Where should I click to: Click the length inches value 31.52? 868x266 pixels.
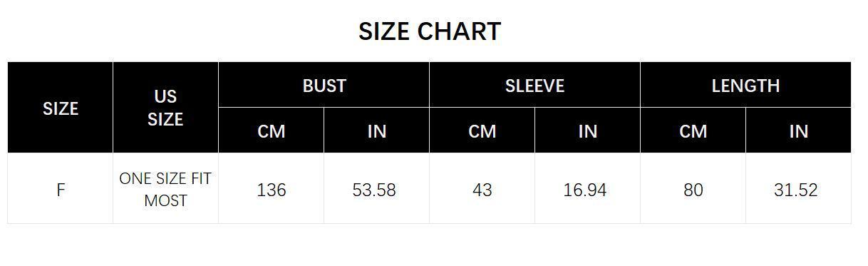tap(796, 190)
